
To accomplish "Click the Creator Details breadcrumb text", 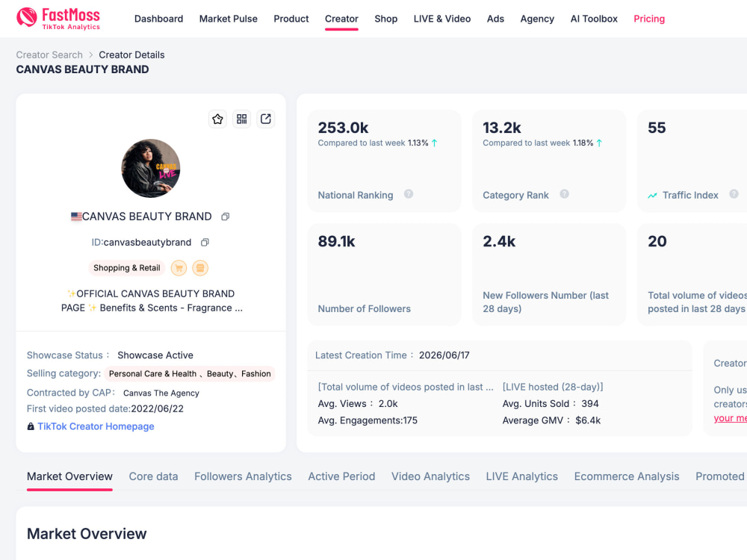I will point(131,55).
